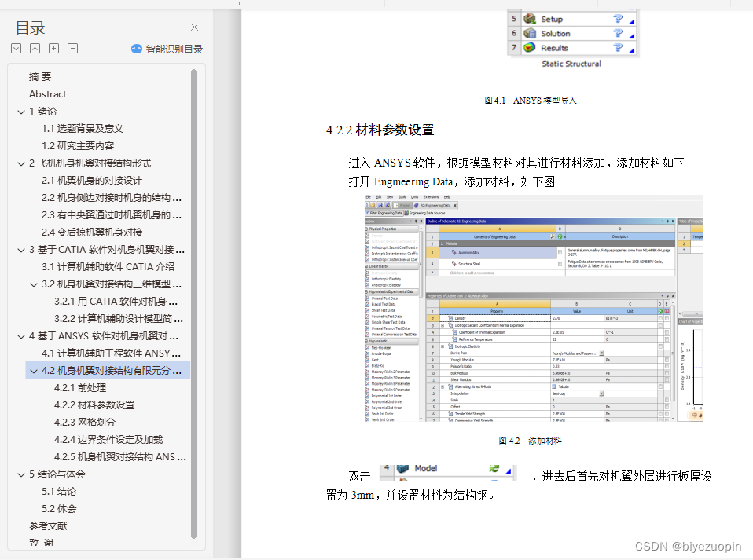Screen dimensions: 753x560
Task: Collapse the highlighted 4.2 section branch
Action: tap(34, 370)
